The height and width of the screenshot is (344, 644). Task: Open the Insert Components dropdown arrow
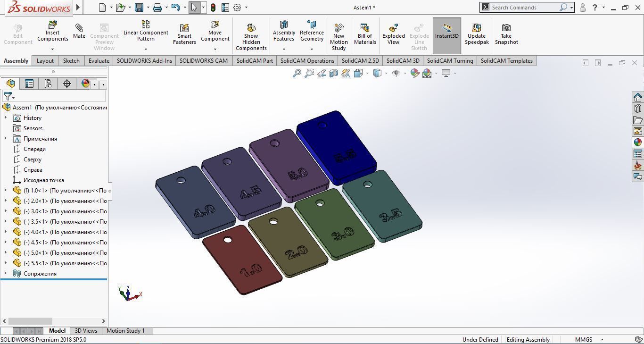coord(52,49)
